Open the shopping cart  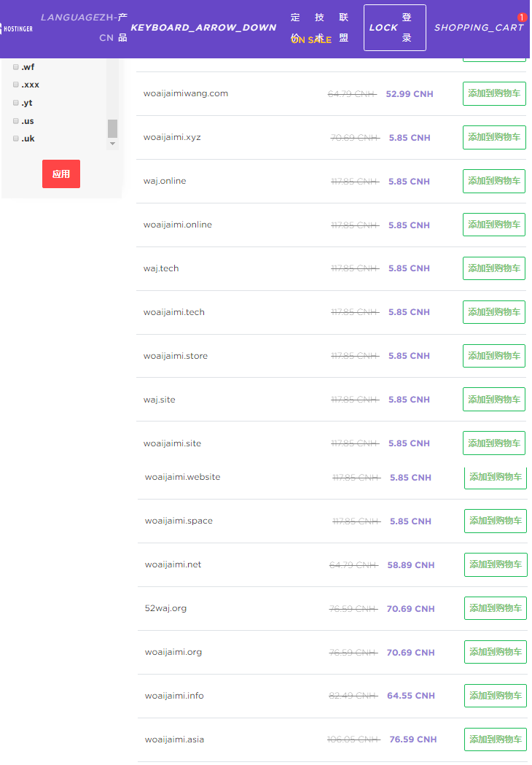tap(478, 28)
